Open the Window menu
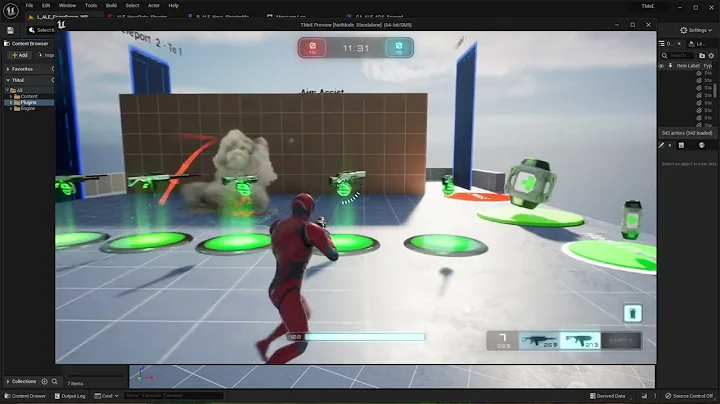720x404 pixels. point(68,6)
